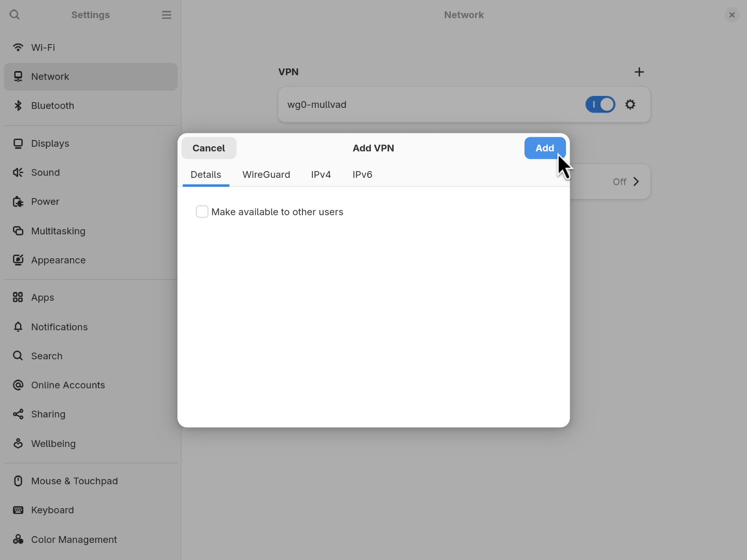747x560 pixels.
Task: Open the Power settings page
Action: tap(45, 201)
